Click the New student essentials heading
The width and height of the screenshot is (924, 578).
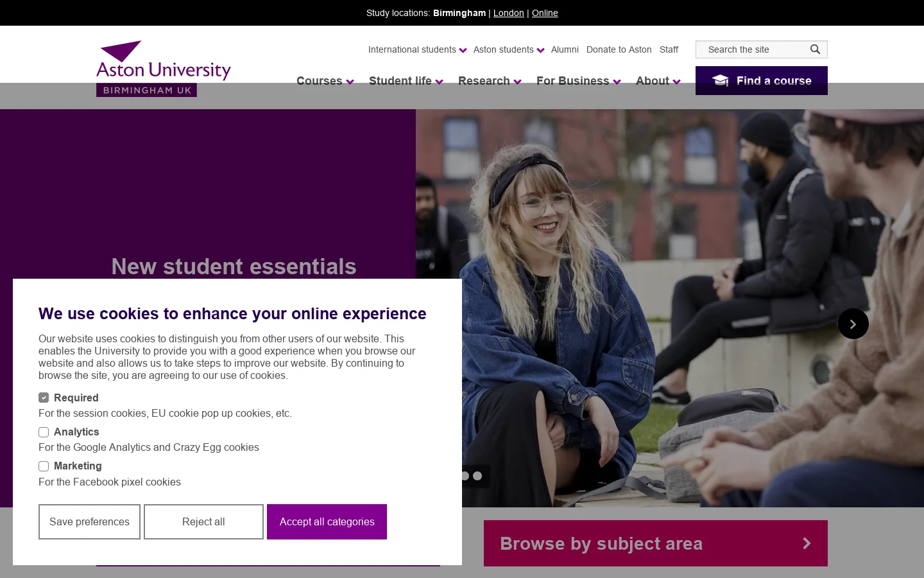tap(234, 267)
